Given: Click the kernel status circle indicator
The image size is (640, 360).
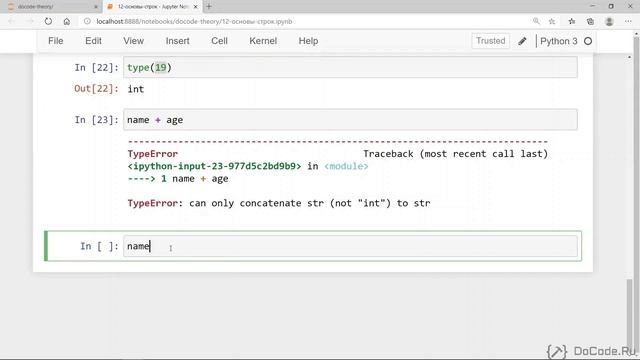Looking at the screenshot, I should (x=588, y=41).
